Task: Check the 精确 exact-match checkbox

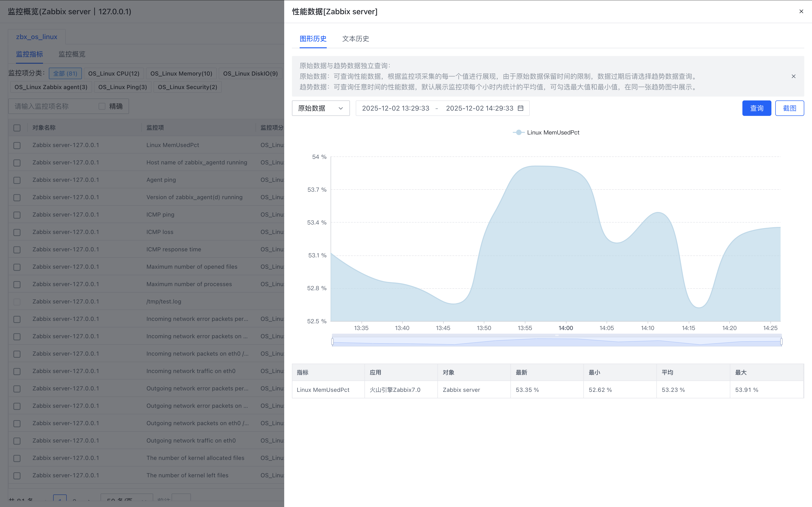Action: 102,106
